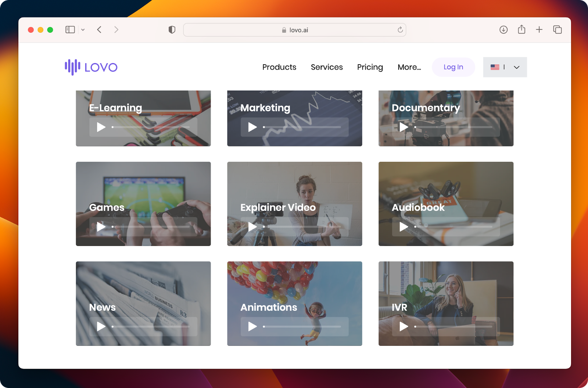Click the privacy shield icon

[172, 30]
